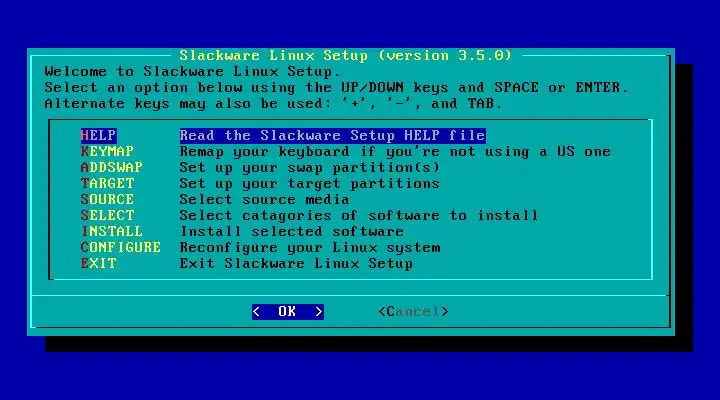Click 'Set up your swap partition(s)' text
The image size is (720, 400).
[309, 168]
